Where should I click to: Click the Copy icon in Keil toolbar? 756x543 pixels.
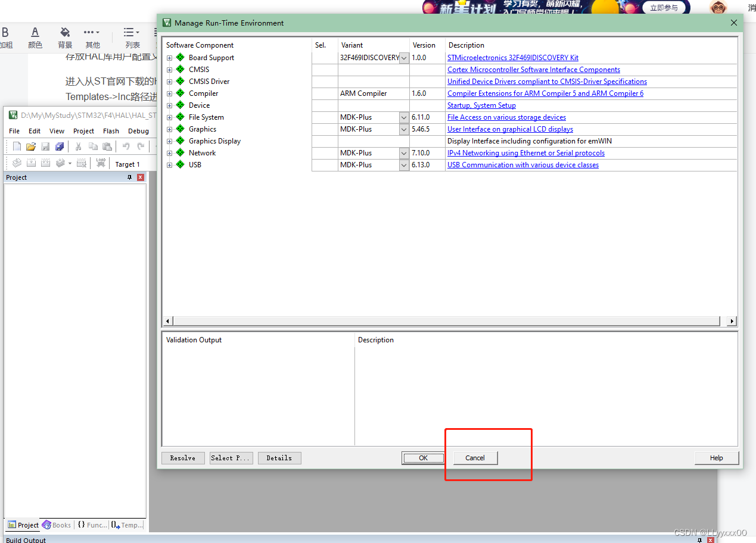[93, 146]
